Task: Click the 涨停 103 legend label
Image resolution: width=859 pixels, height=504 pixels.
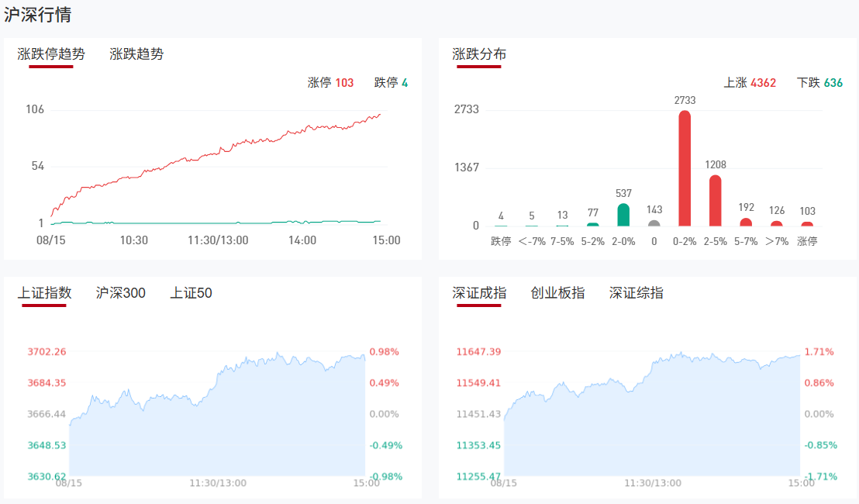Action: pos(330,83)
